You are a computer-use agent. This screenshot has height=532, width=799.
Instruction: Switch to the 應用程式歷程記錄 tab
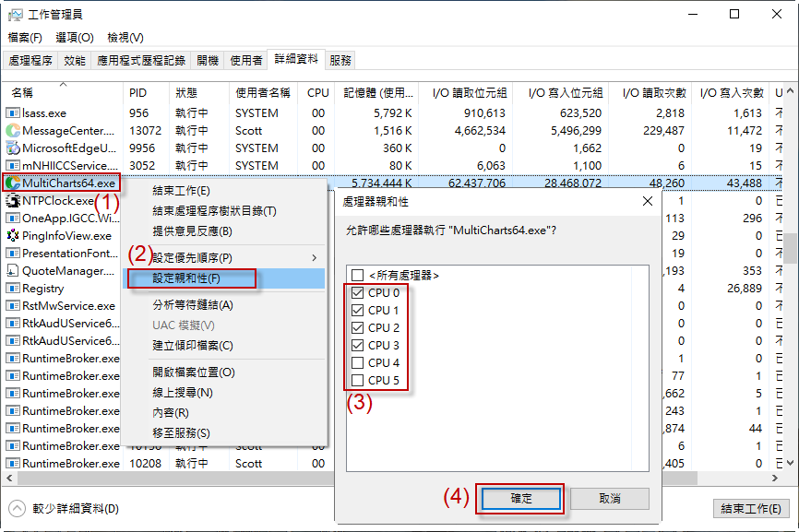click(x=141, y=61)
